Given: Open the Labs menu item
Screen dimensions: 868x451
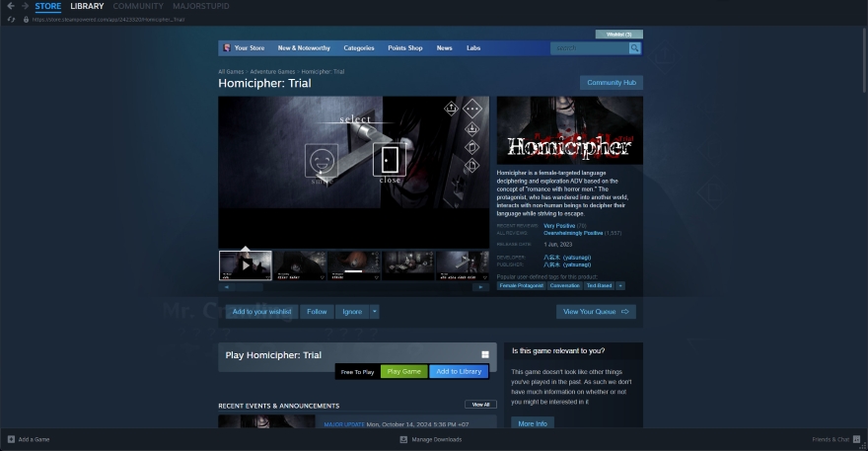Looking at the screenshot, I should point(473,48).
